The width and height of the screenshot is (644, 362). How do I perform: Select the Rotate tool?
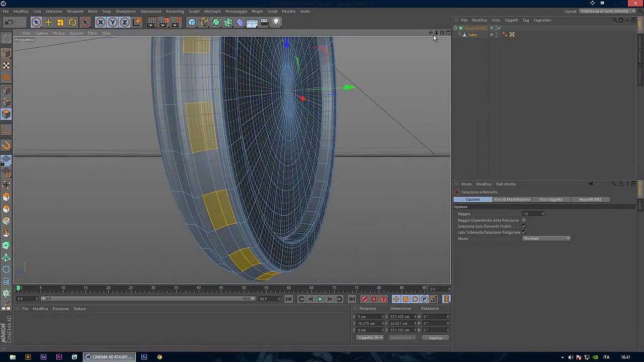(72, 22)
